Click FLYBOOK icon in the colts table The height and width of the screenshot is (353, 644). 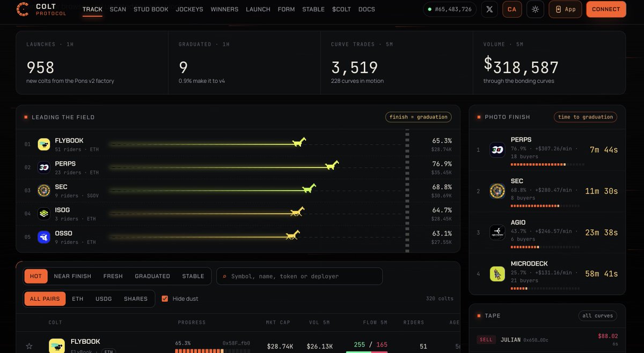coord(57,345)
